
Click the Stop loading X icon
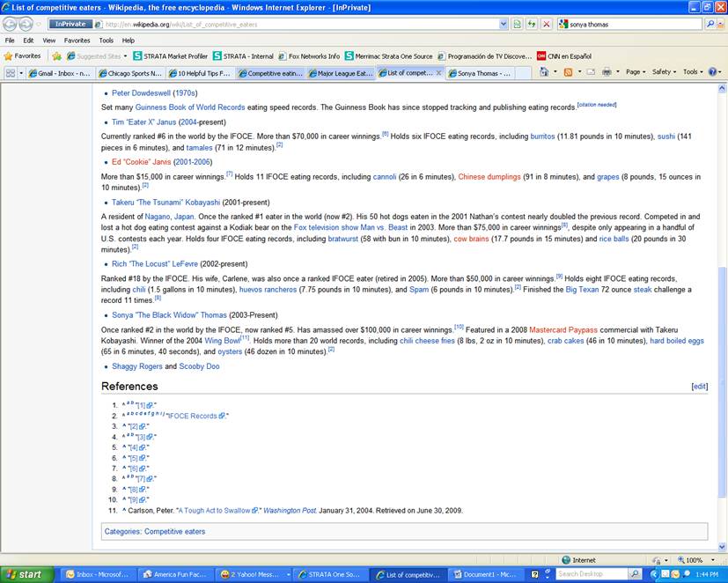pyautogui.click(x=546, y=25)
